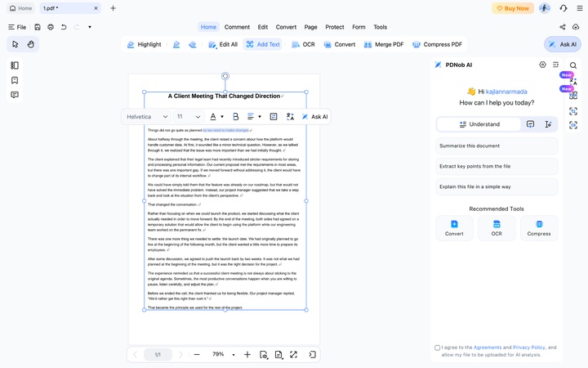Open the File menu
Screen dimensions: 588x368
(17, 27)
